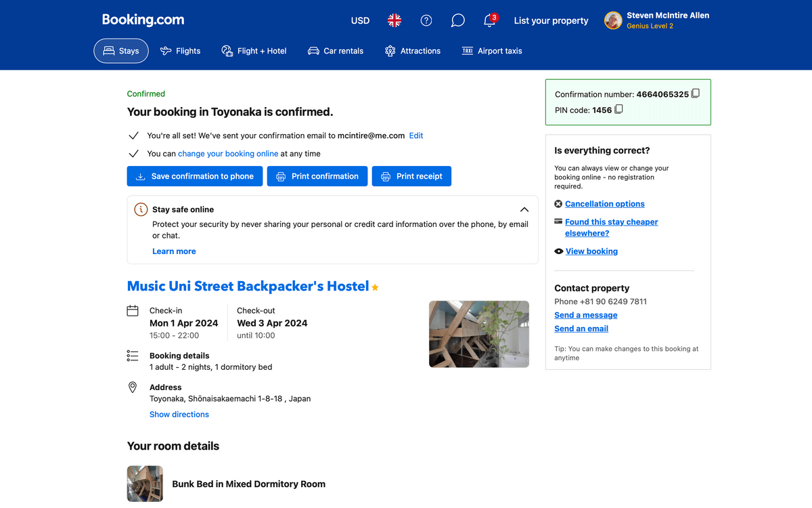812x508 pixels.
Task: Edit the confirmation email address
Action: [x=416, y=135]
